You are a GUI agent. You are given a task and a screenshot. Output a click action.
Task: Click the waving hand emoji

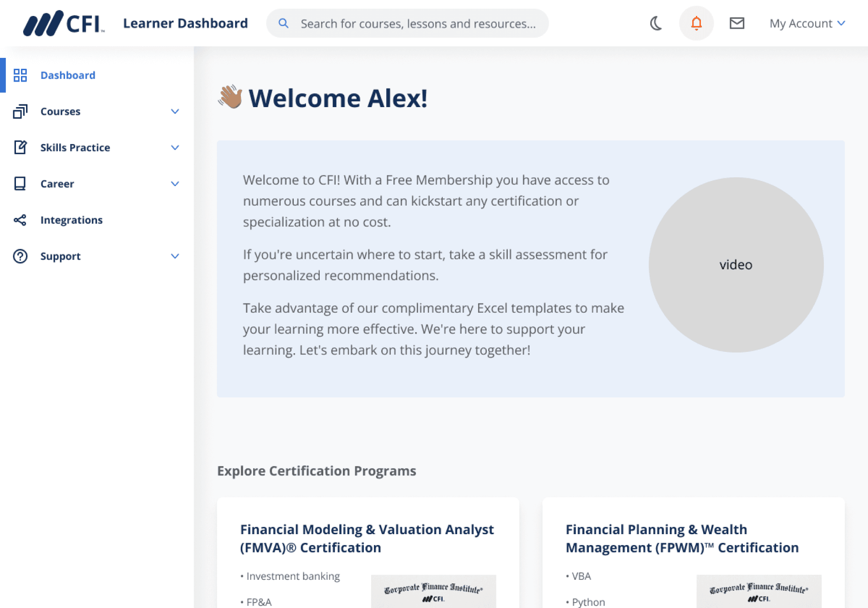[230, 97]
